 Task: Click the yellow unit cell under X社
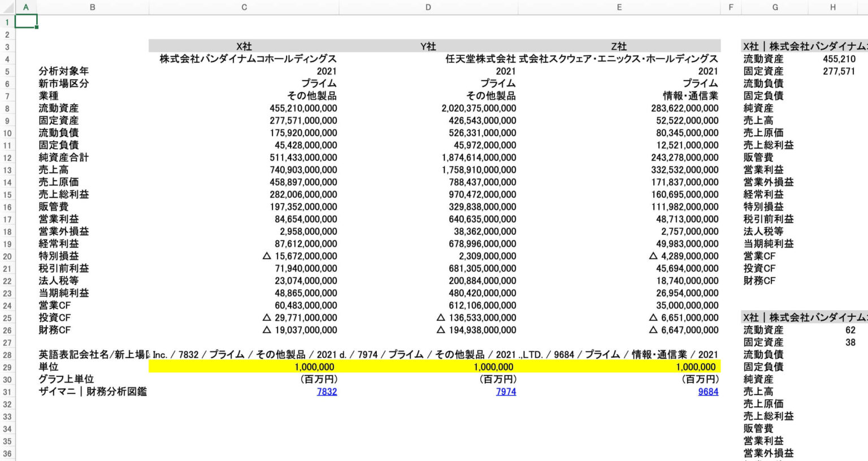point(244,367)
